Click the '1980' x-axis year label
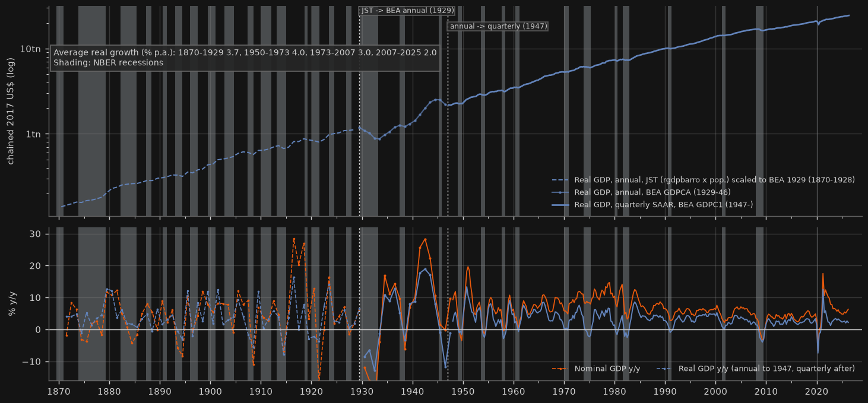868x403 pixels. click(x=614, y=392)
